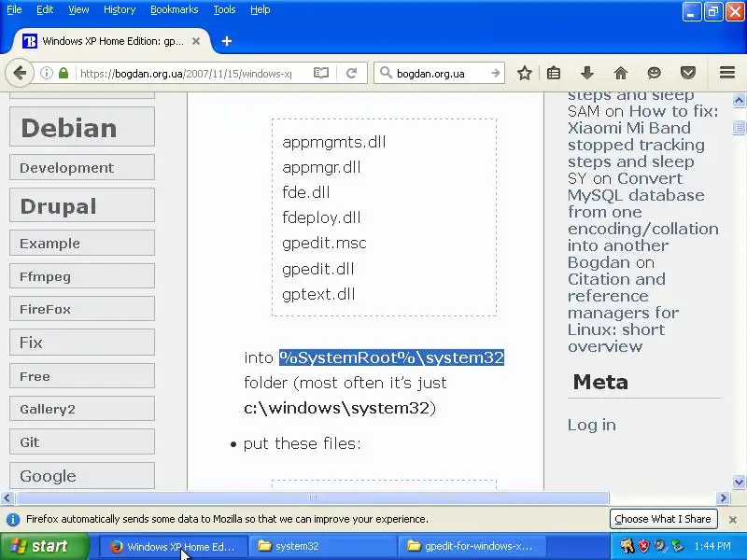Viewport: 747px width, 560px height.
Task: Switch to gpedit-for-windows-x taskbar button
Action: (x=472, y=546)
